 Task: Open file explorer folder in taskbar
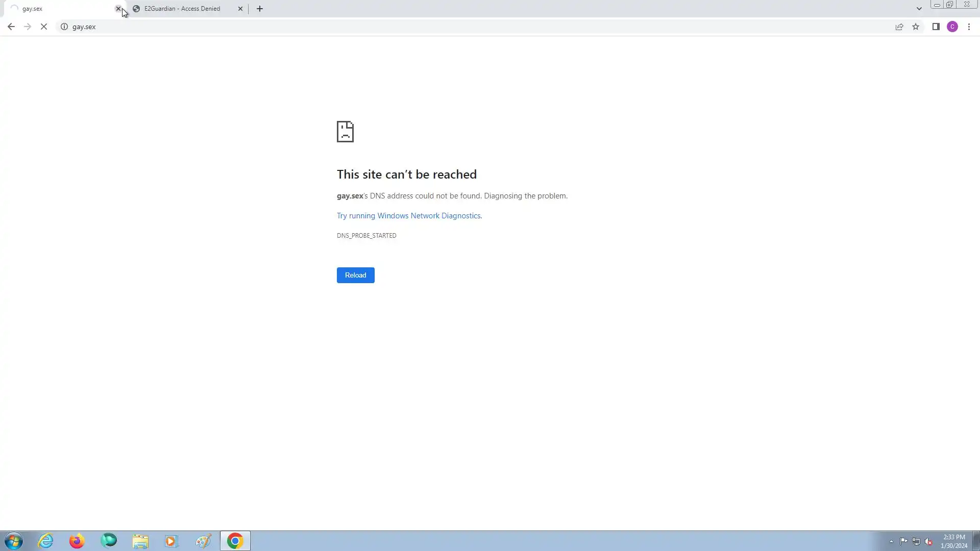click(x=140, y=541)
